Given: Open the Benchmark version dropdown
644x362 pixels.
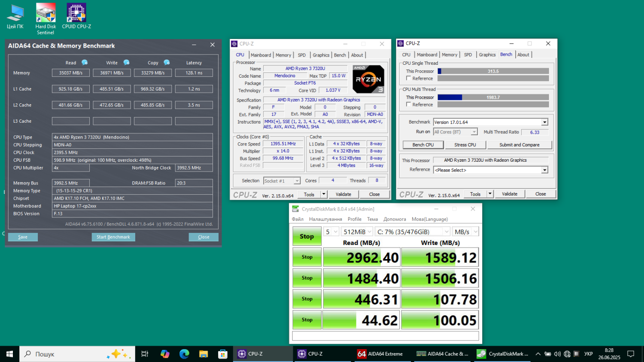Looking at the screenshot, I should 544,122.
